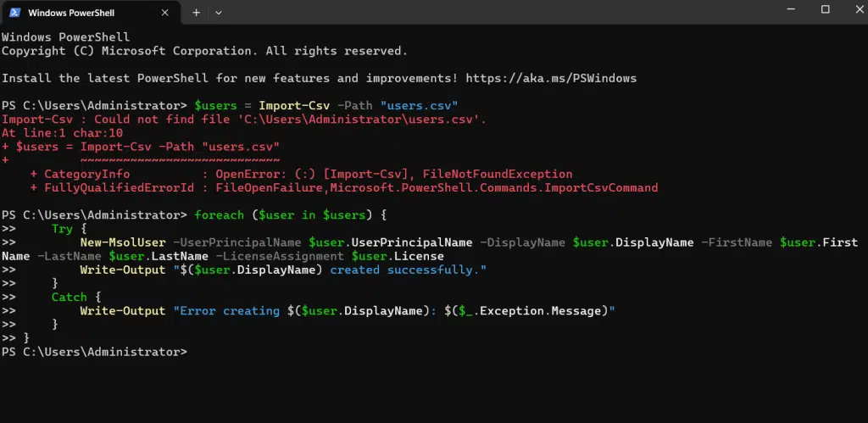Screen dimensions: 868x423
Task: Click the PowerShell icon in the tab
Action: pyautogui.click(x=15, y=13)
